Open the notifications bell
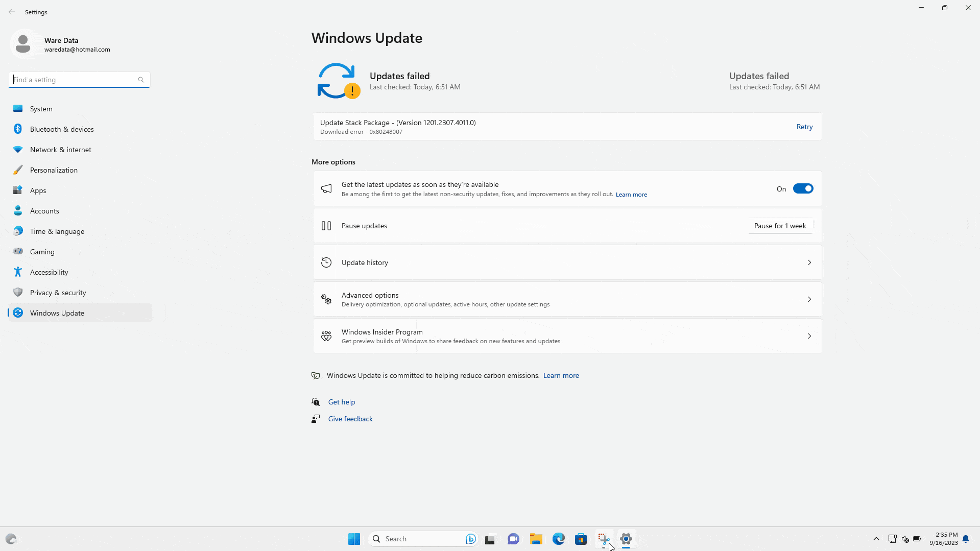The width and height of the screenshot is (980, 551). point(966,539)
